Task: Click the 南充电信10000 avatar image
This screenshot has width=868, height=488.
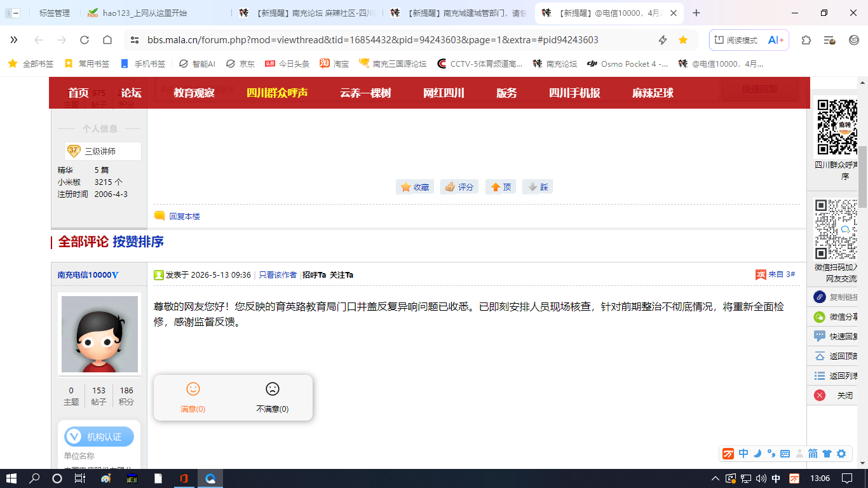Action: click(x=100, y=334)
